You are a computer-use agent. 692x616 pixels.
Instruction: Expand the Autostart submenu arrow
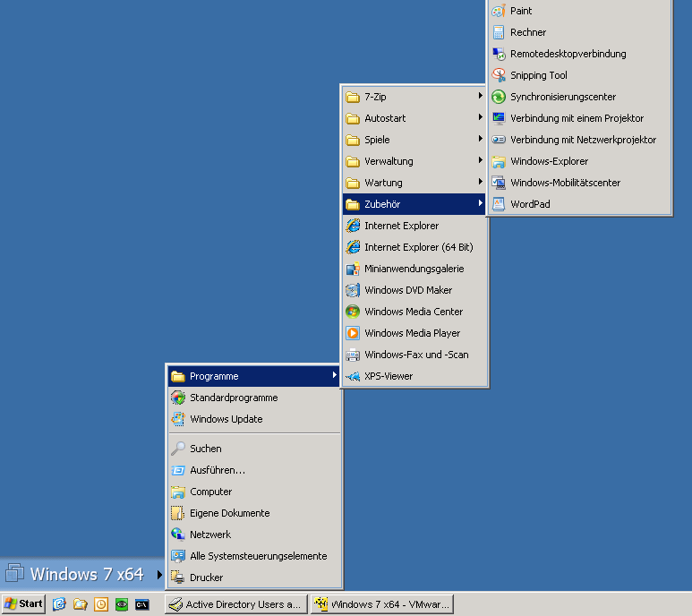pos(480,117)
